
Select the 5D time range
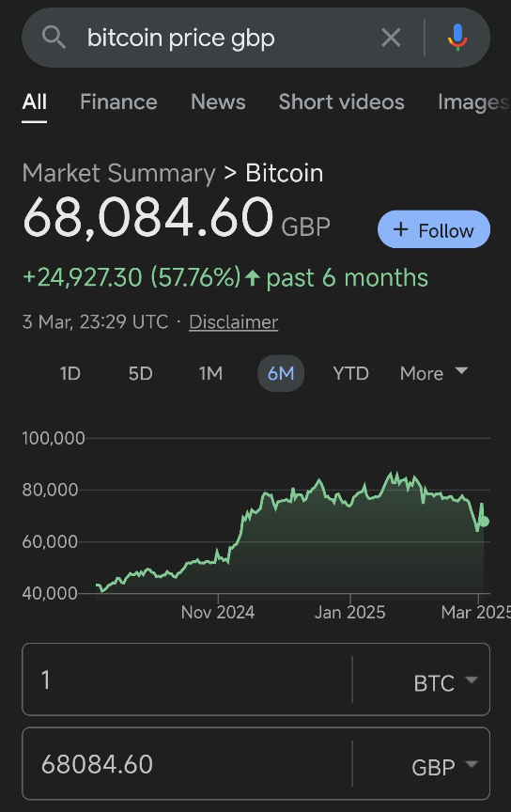coord(140,373)
